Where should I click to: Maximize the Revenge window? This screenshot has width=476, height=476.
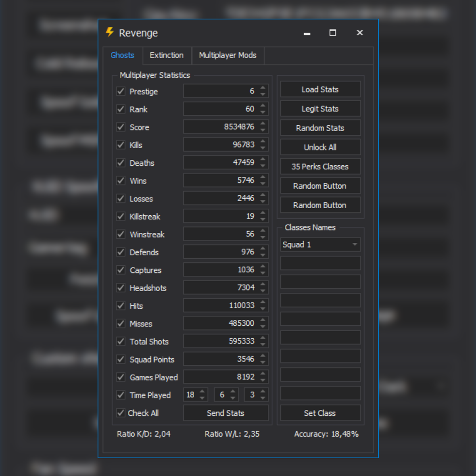pos(333,33)
